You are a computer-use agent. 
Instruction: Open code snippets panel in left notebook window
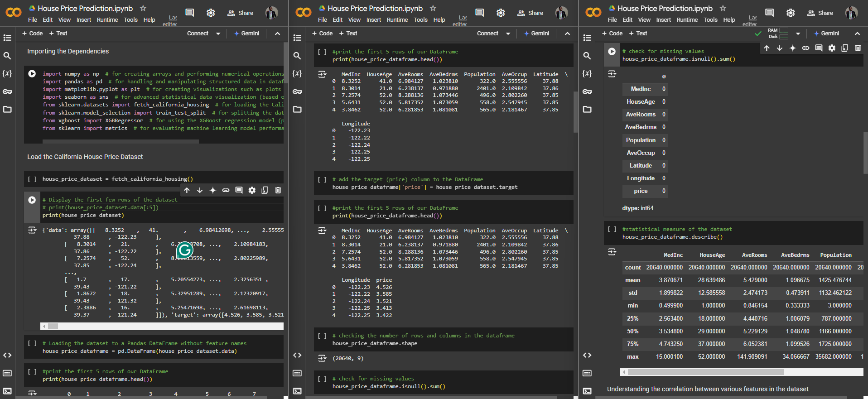(x=7, y=355)
